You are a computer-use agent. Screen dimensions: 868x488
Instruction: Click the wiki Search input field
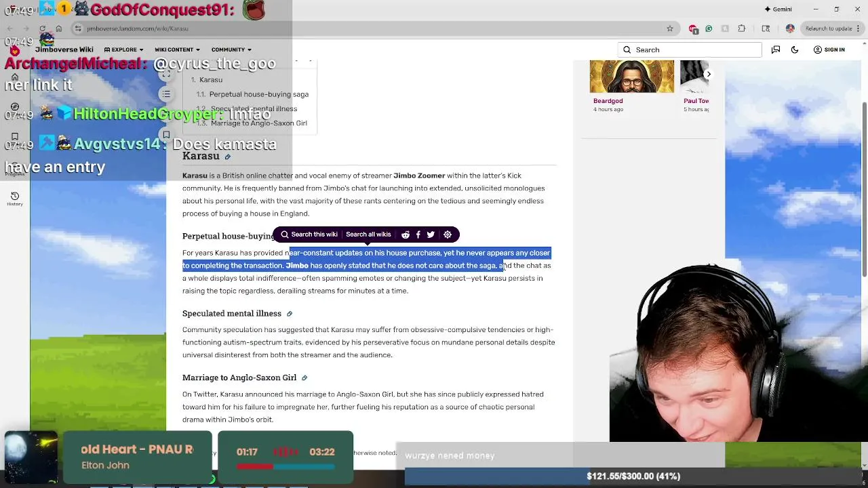click(x=689, y=49)
